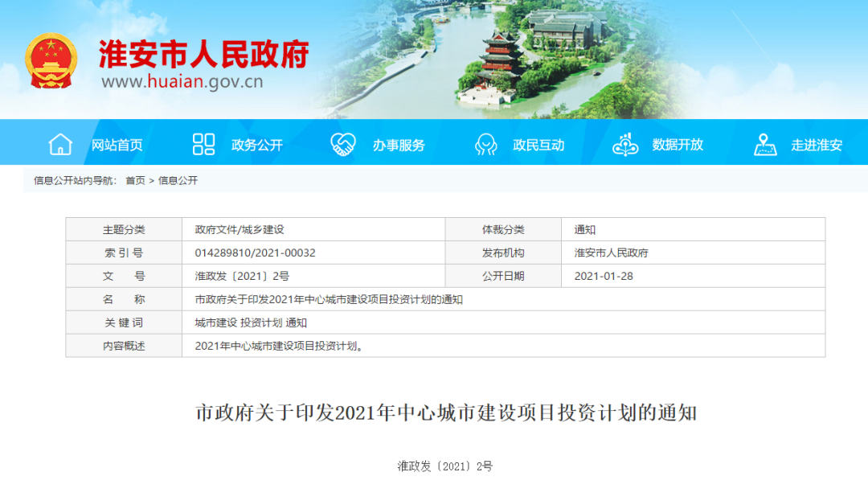The width and height of the screenshot is (868, 497).
Task: Click the www.huaian.gov.cn address text
Action: [182, 82]
